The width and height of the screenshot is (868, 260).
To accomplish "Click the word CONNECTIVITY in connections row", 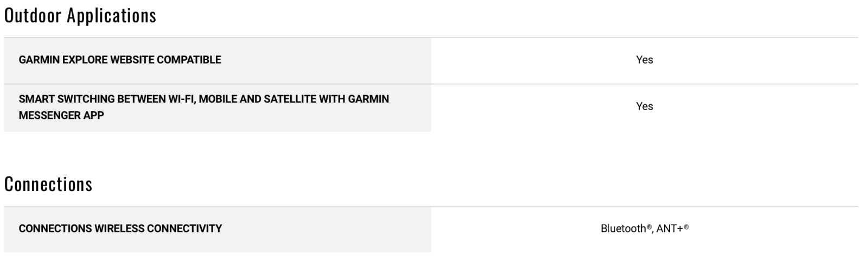I will (x=184, y=229).
